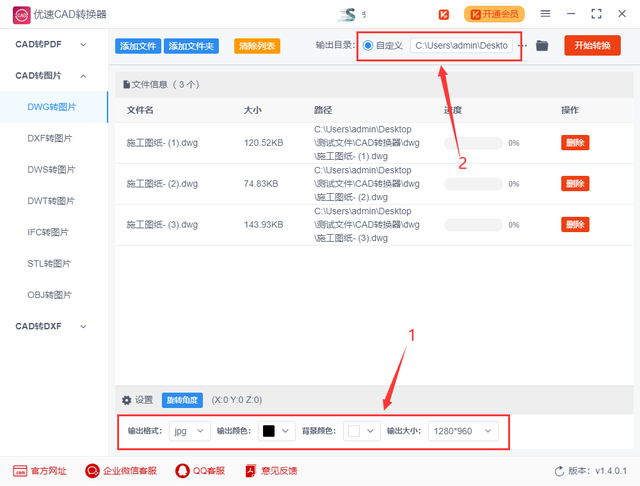Click the 添加文件 button
Image resolution: width=640 pixels, height=486 pixels.
coord(138,46)
